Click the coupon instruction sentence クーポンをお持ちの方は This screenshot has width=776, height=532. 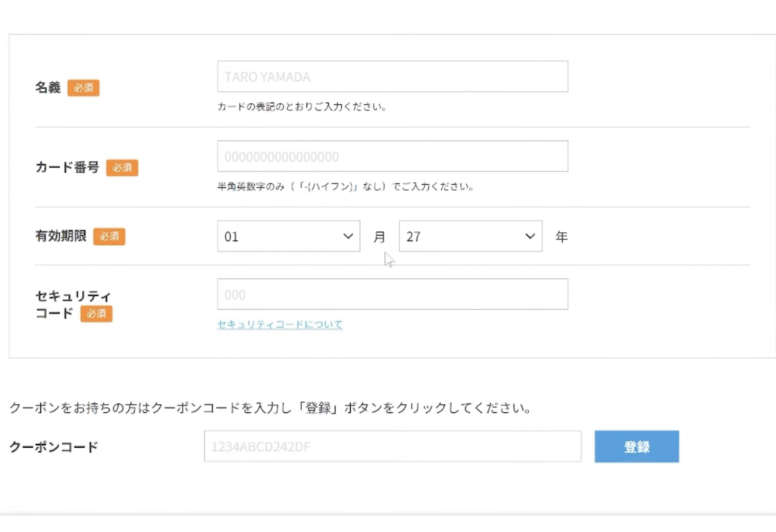(x=271, y=408)
